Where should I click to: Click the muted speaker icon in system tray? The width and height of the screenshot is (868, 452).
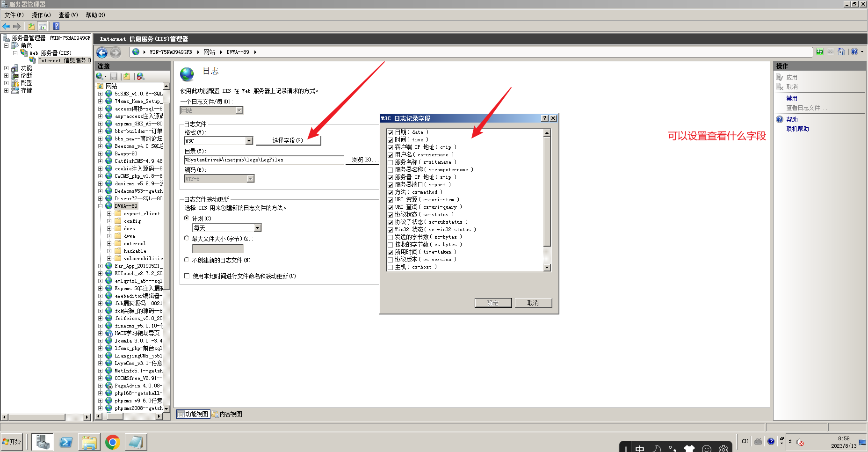click(x=800, y=442)
